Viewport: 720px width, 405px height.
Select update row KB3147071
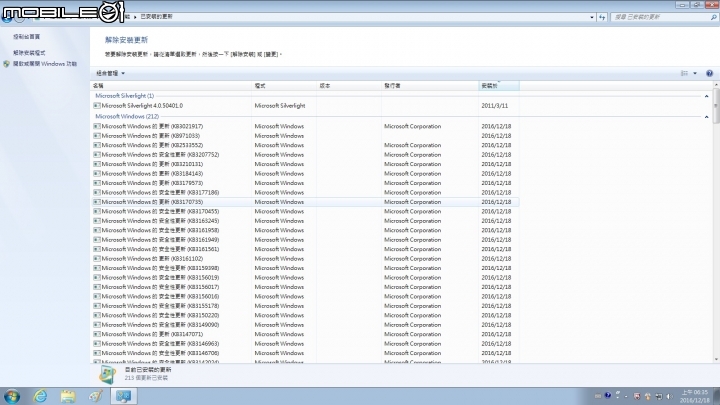click(x=305, y=334)
